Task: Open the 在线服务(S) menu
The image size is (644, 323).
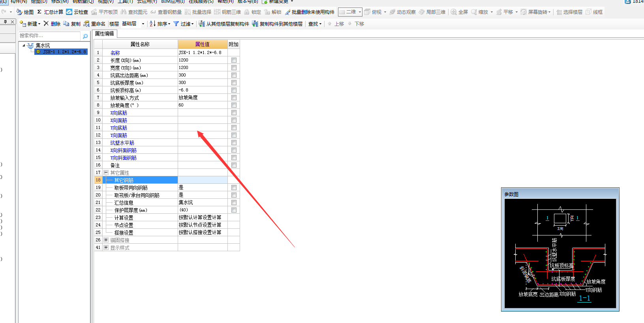Action: [201, 2]
